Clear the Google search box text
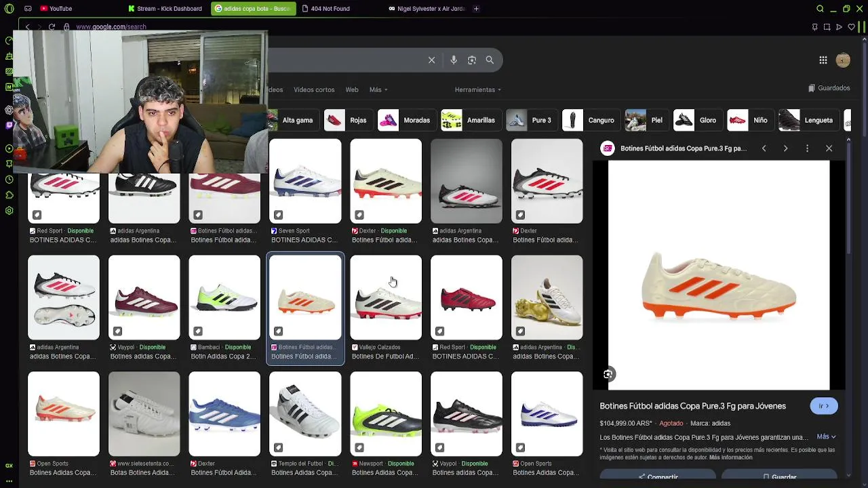Image resolution: width=868 pixels, height=488 pixels. tap(431, 60)
